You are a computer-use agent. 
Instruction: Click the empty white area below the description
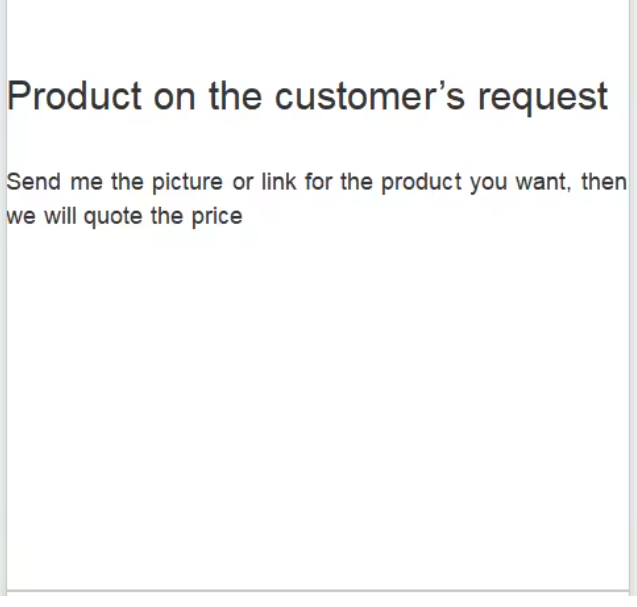[318, 400]
